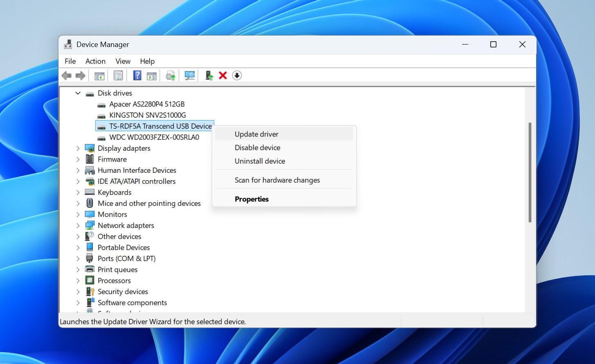Image resolution: width=595 pixels, height=364 pixels.
Task: Click the Back arrow in the toolbar
Action: click(66, 76)
